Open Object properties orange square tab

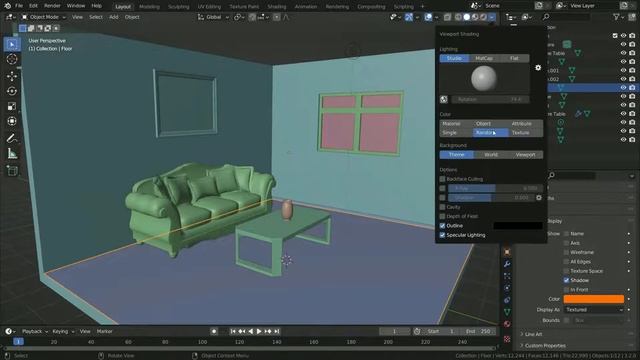[x=507, y=252]
